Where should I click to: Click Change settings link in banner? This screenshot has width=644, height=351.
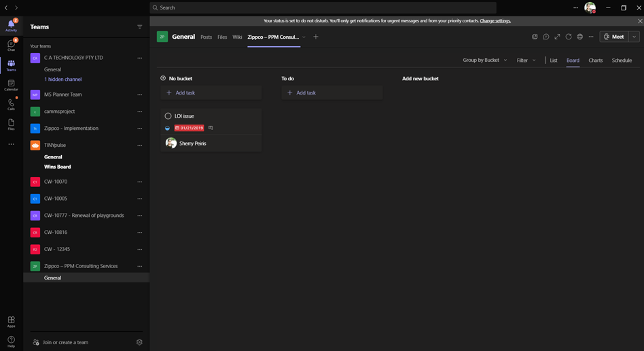495,20
